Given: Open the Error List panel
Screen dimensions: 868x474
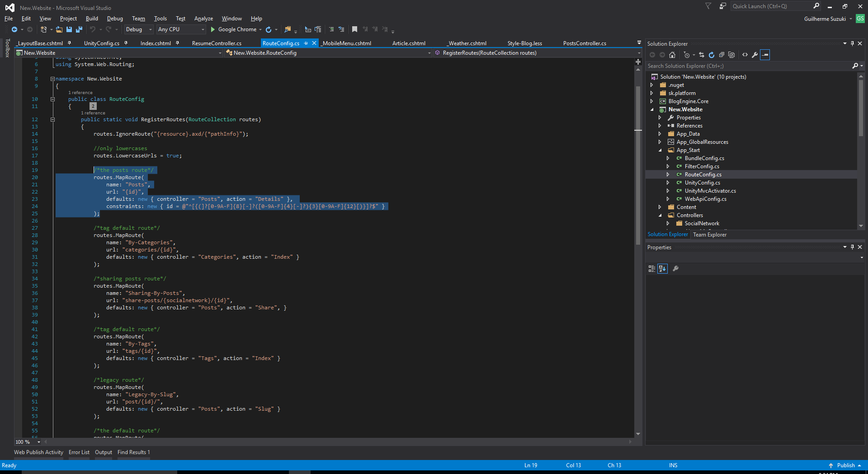Looking at the screenshot, I should click(79, 452).
